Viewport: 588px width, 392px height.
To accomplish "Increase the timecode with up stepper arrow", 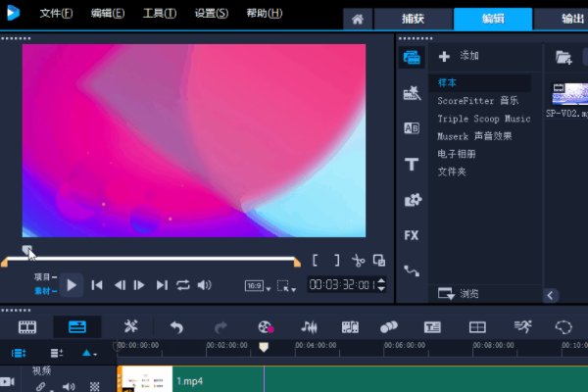I will coord(381,281).
